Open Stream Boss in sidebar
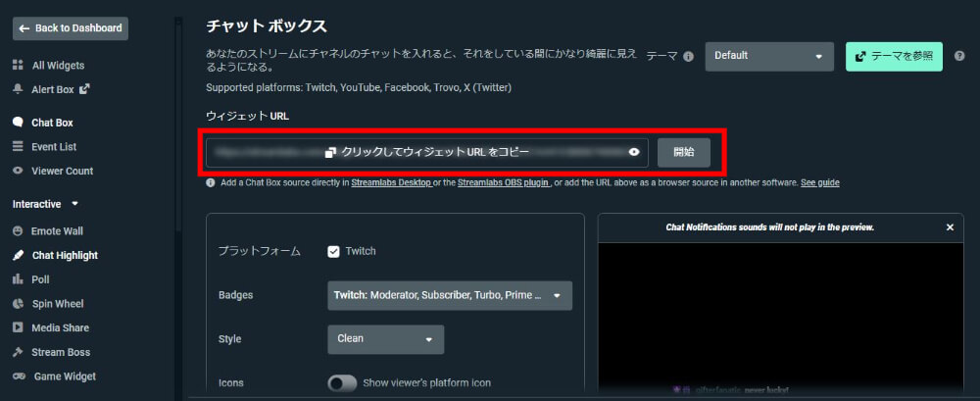Viewport: 980px width, 401px height. click(x=61, y=352)
